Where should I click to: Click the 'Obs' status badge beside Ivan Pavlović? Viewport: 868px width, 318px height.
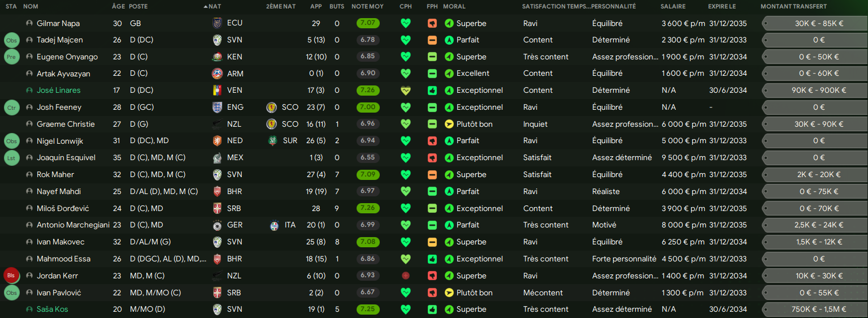pyautogui.click(x=11, y=293)
